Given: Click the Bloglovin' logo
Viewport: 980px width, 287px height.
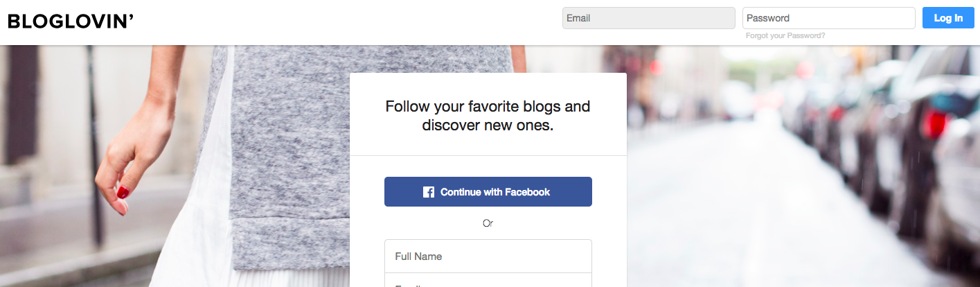Looking at the screenshot, I should (71, 21).
